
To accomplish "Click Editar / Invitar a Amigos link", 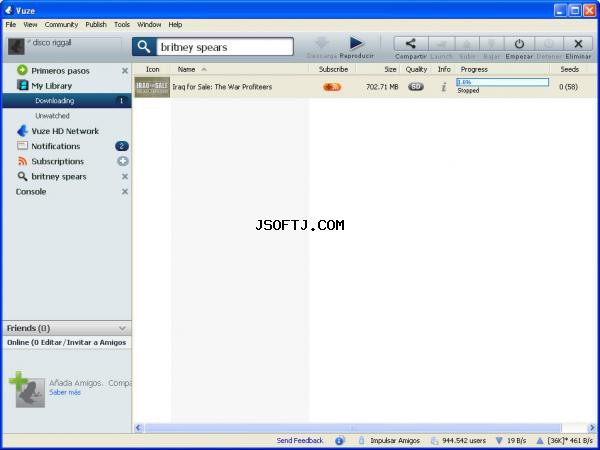I will point(83,342).
